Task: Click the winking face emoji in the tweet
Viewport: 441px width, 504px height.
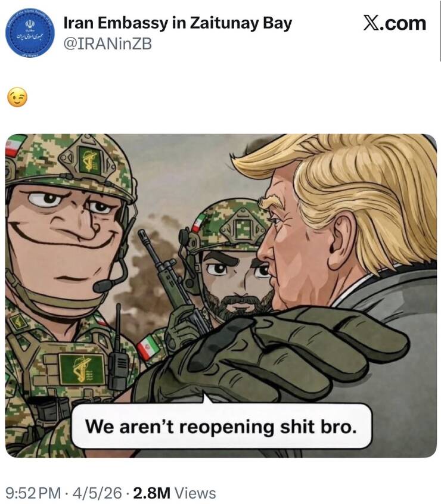Action: [x=17, y=97]
